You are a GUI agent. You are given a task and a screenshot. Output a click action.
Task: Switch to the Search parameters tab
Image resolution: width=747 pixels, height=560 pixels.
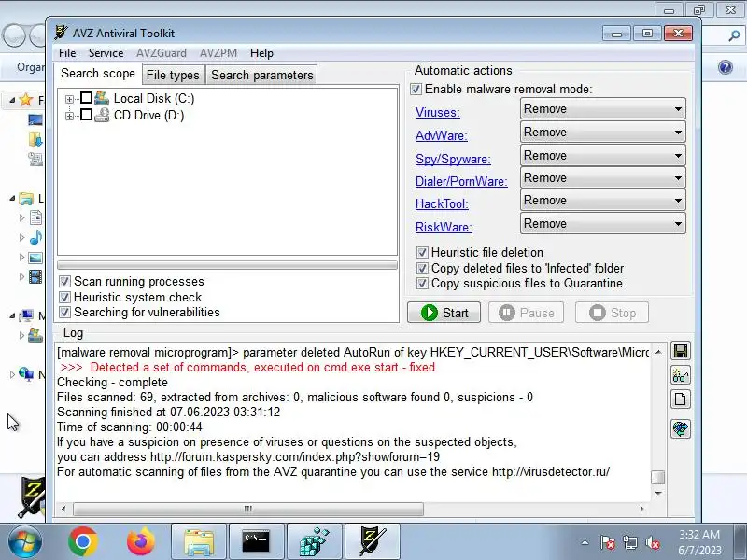[x=262, y=75]
